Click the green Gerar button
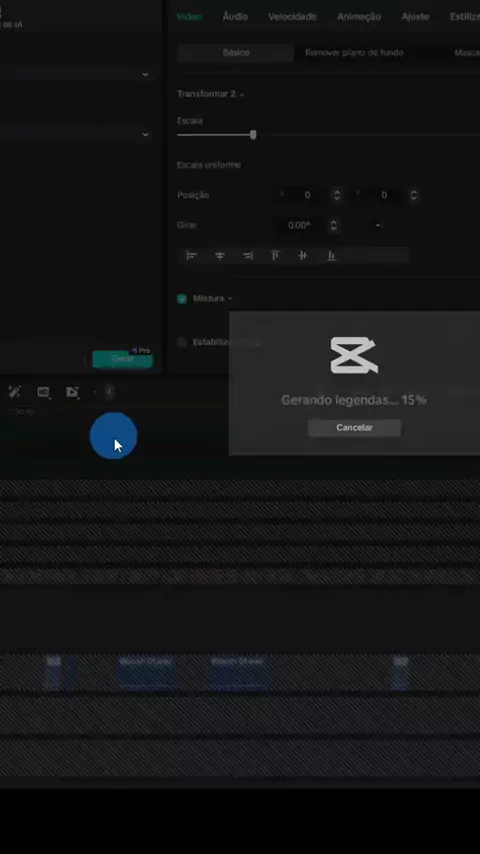This screenshot has width=480, height=854. [x=123, y=359]
